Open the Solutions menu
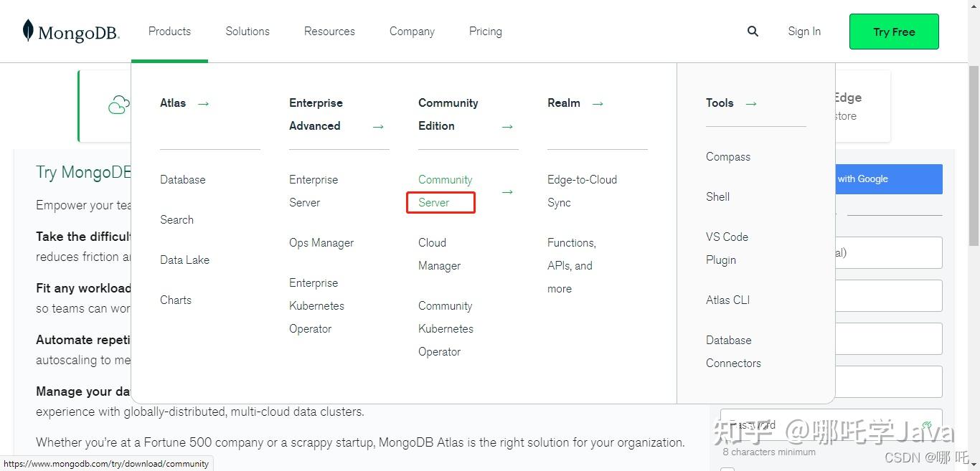The image size is (980, 471). pos(247,31)
